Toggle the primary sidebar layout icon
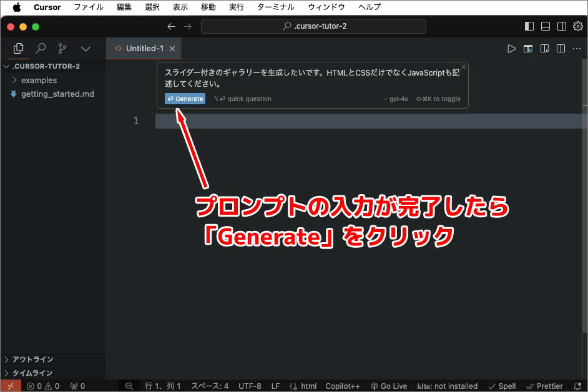588x392 pixels. click(529, 26)
